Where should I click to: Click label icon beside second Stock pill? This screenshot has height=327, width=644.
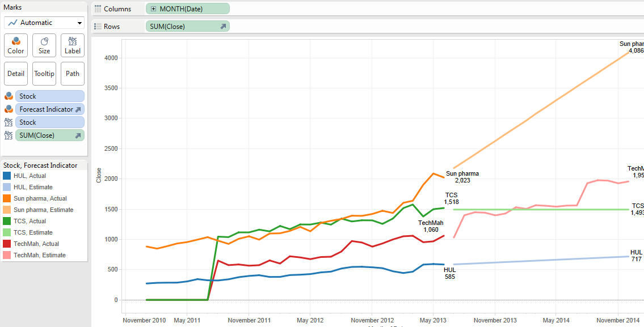[9, 122]
